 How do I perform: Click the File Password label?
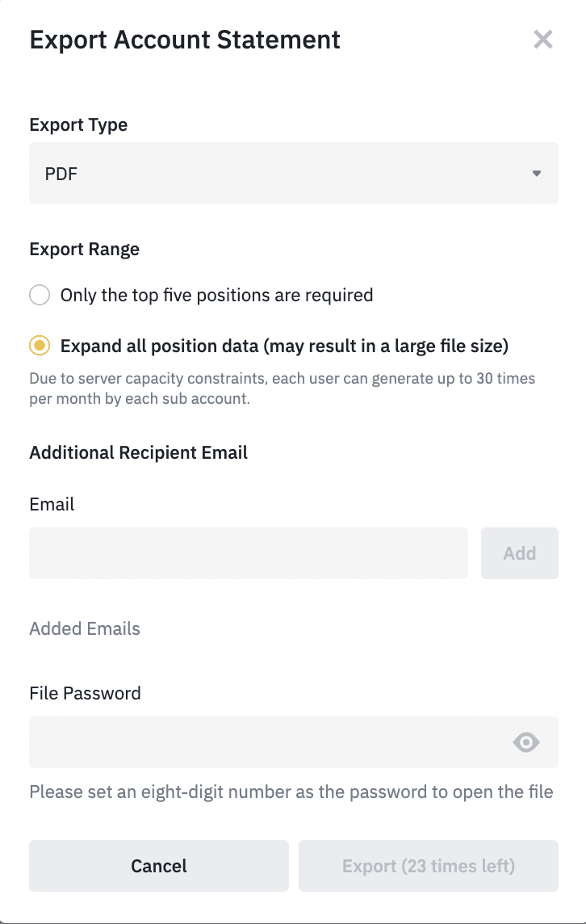pos(85,693)
